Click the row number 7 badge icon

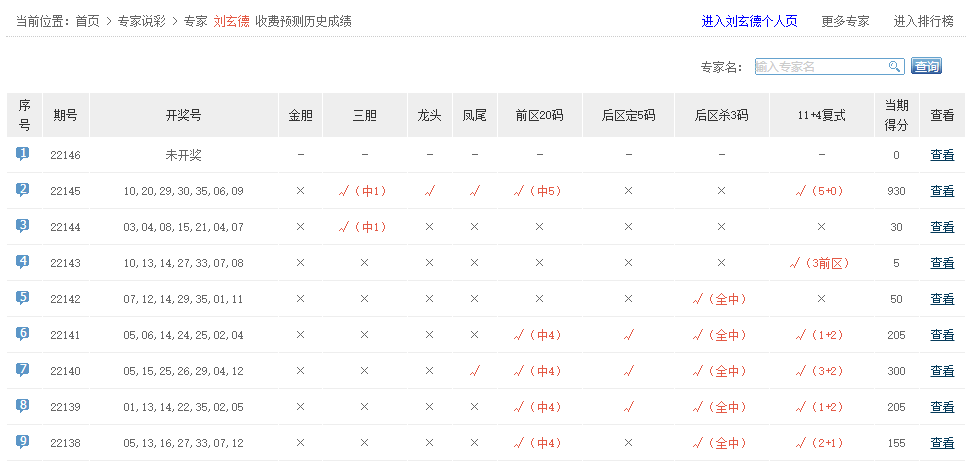coord(23,370)
